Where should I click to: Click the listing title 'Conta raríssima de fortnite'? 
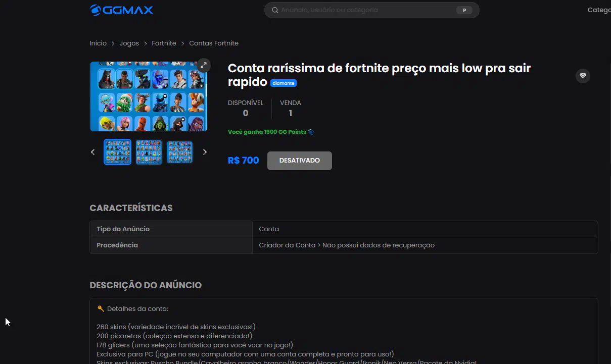click(379, 75)
